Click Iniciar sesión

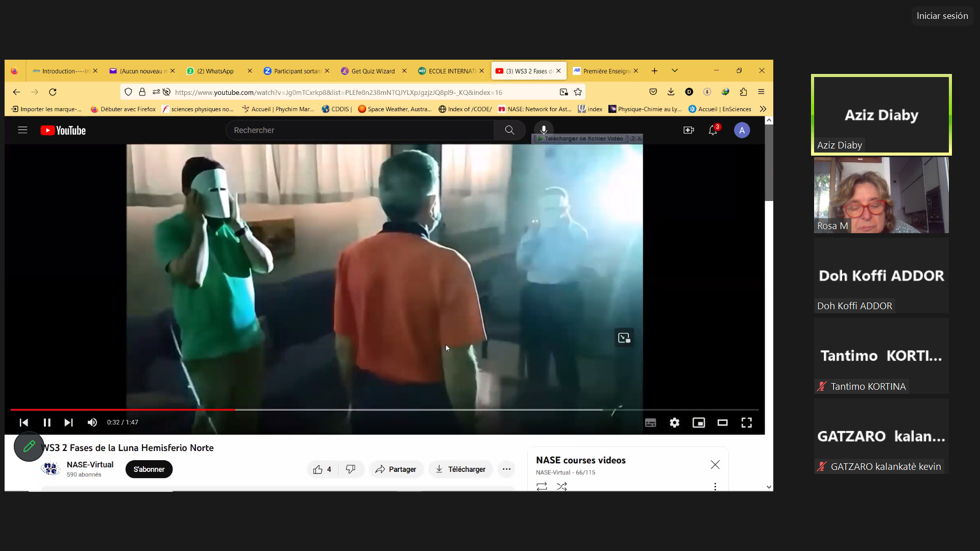click(x=942, y=16)
